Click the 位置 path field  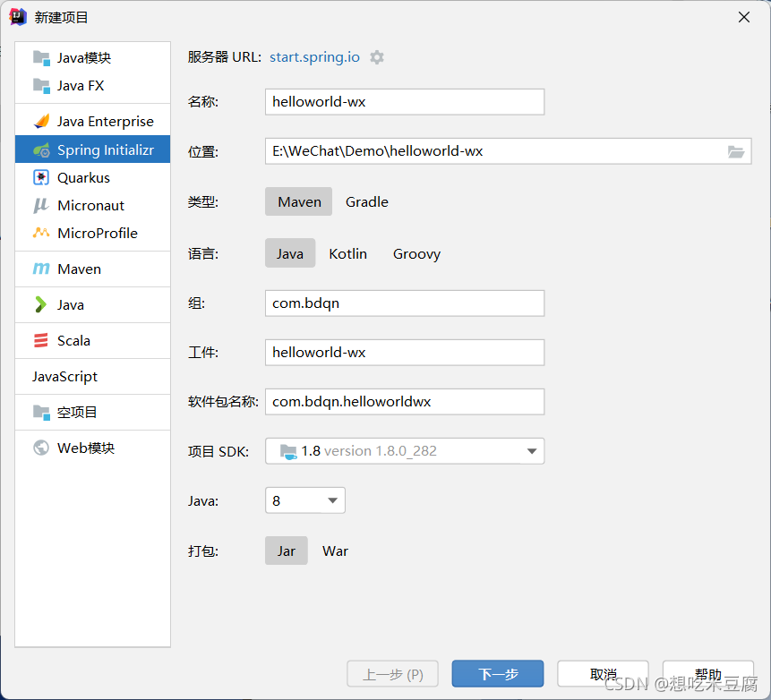click(x=508, y=151)
